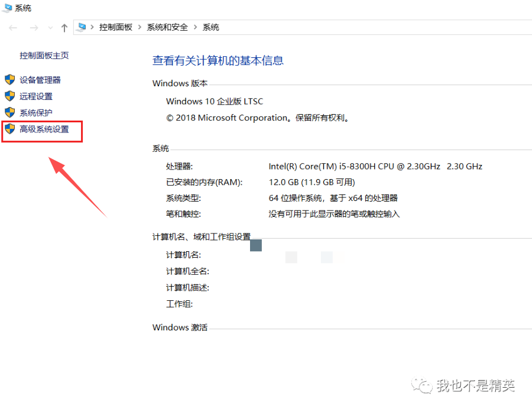
Task: Click the 系统 breadcrumb at the path end
Action: [x=211, y=27]
